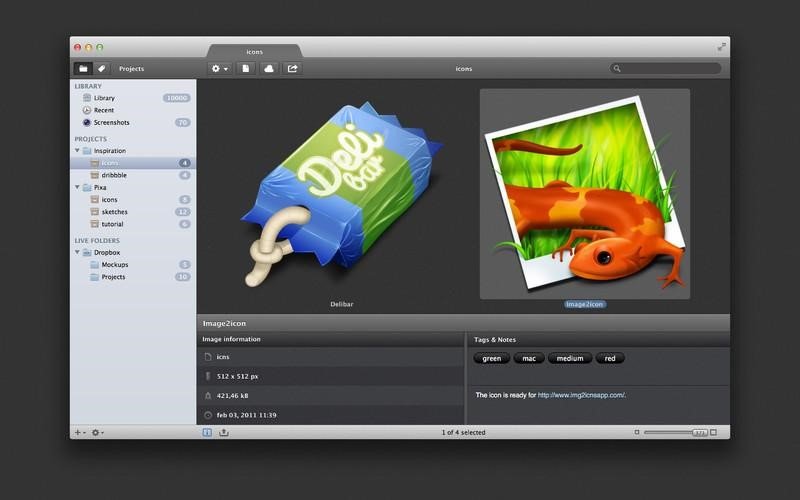Click the '1 of 4 selected' status text
The height and width of the screenshot is (500, 800).
[x=463, y=433]
